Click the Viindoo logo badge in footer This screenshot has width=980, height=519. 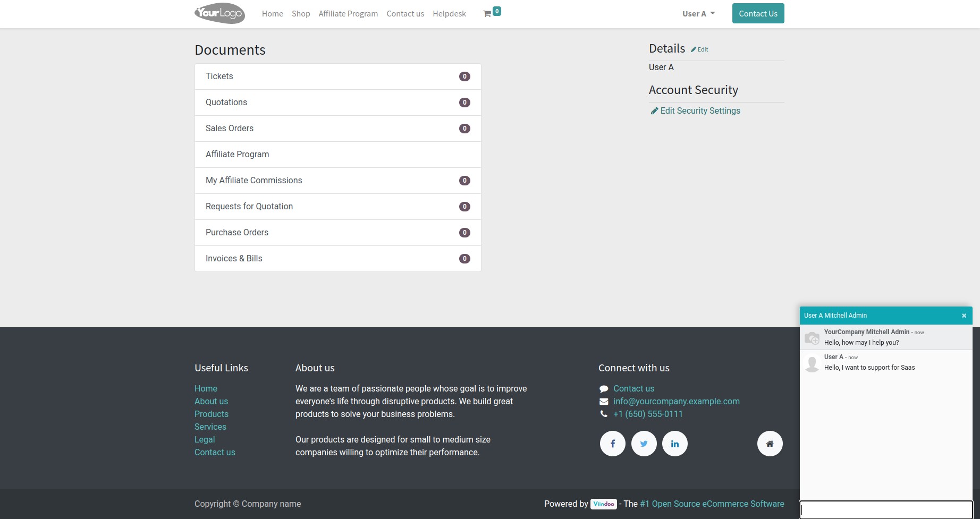(x=603, y=504)
